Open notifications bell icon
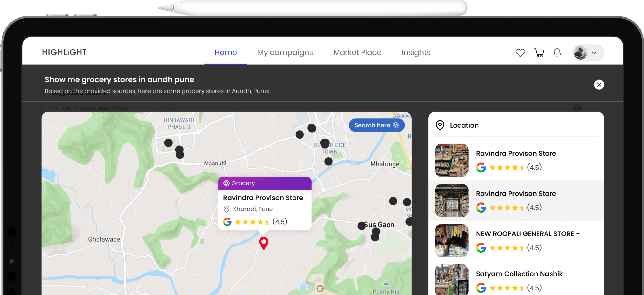 pyautogui.click(x=557, y=53)
